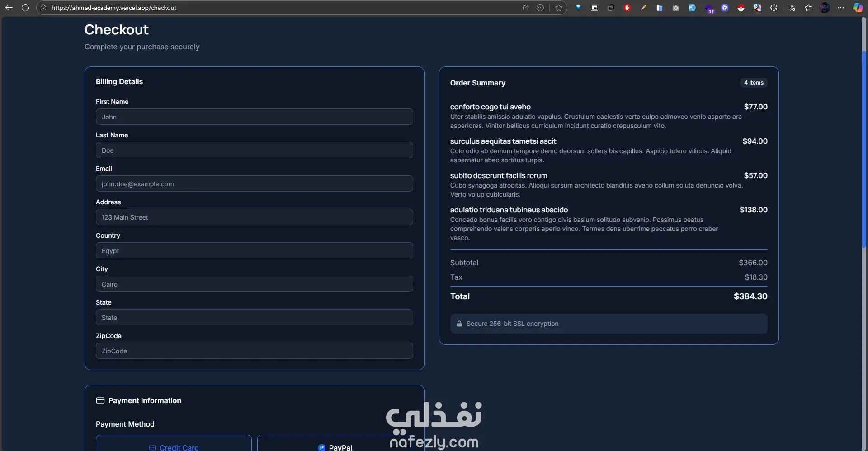868x451 pixels.
Task: Click the $94.00 item price
Action: (755, 141)
